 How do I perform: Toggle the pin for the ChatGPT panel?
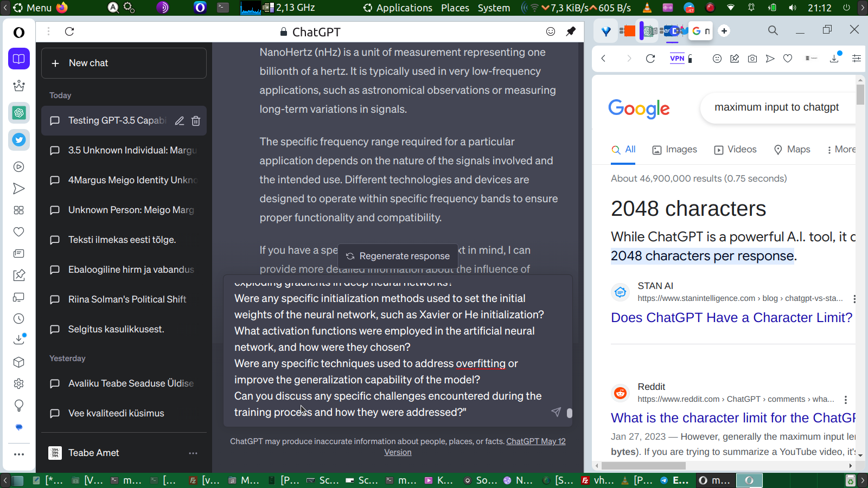[571, 31]
